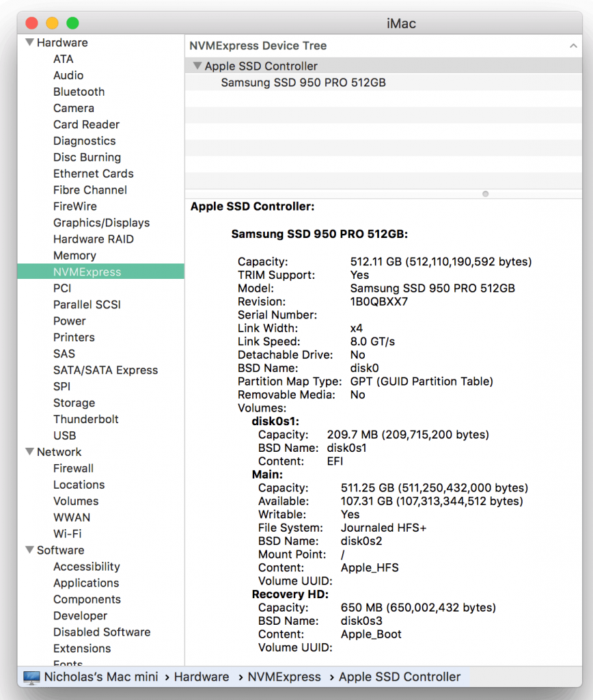Image resolution: width=593 pixels, height=700 pixels.
Task: Click Hardware in the path bar
Action: point(202,677)
